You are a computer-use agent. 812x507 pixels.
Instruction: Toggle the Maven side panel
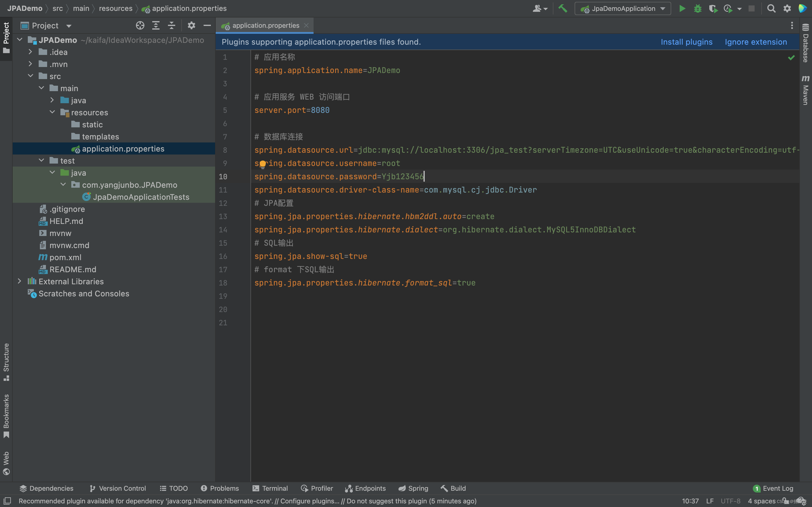point(806,91)
